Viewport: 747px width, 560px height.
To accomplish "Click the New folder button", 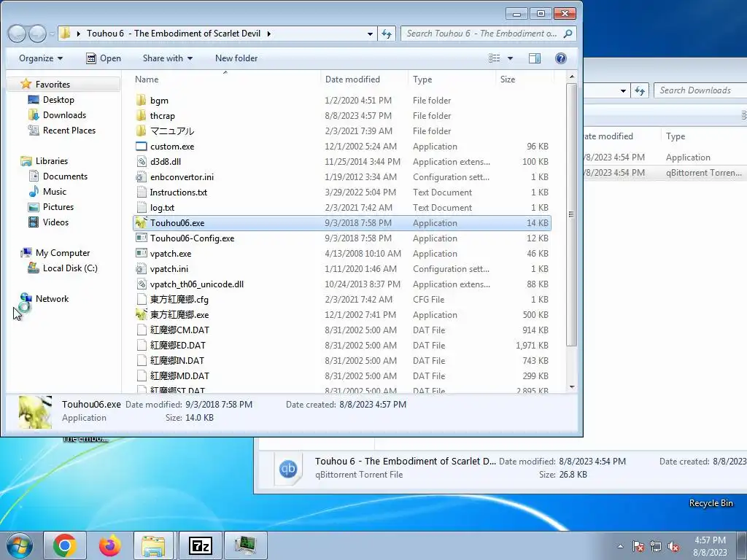I will pyautogui.click(x=236, y=58).
